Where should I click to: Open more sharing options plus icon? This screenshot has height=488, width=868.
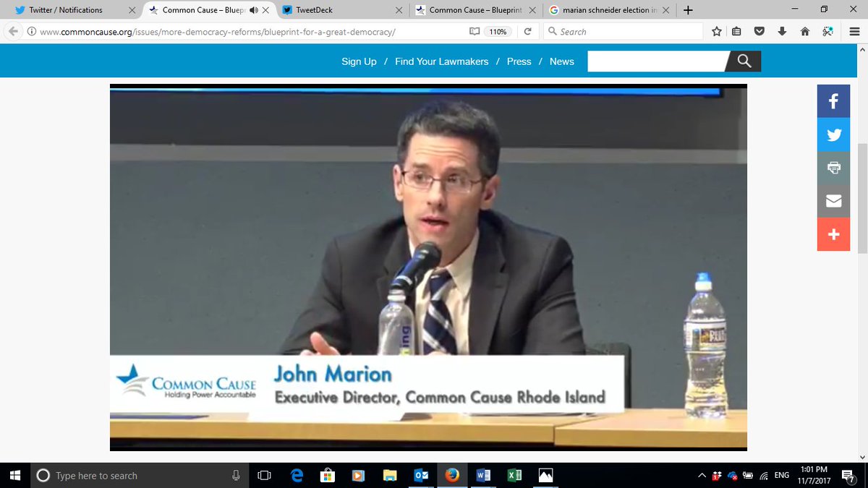[x=833, y=234]
